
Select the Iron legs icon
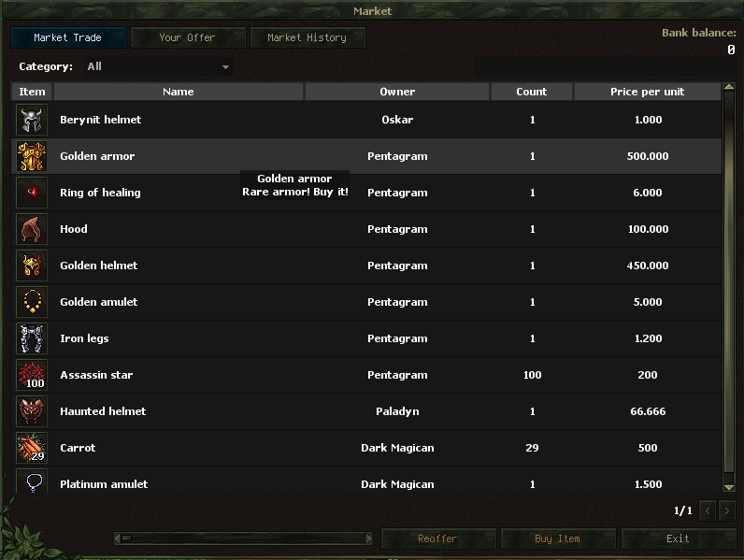[32, 338]
